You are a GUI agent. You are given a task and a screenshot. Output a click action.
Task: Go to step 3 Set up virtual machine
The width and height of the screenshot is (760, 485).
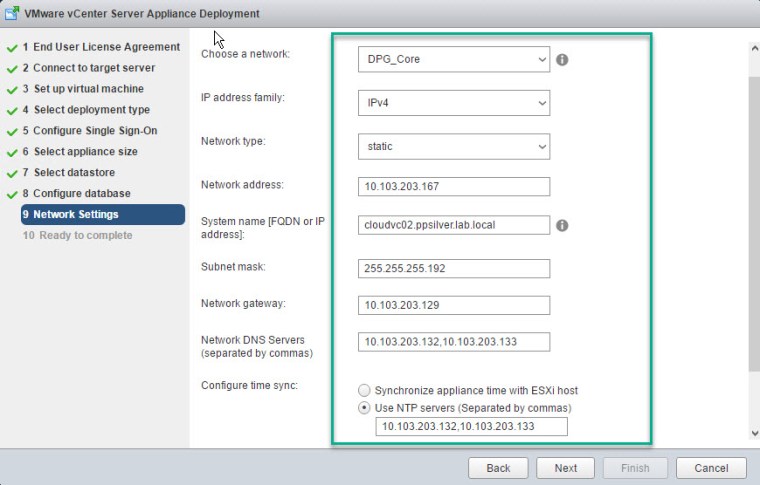pos(83,89)
